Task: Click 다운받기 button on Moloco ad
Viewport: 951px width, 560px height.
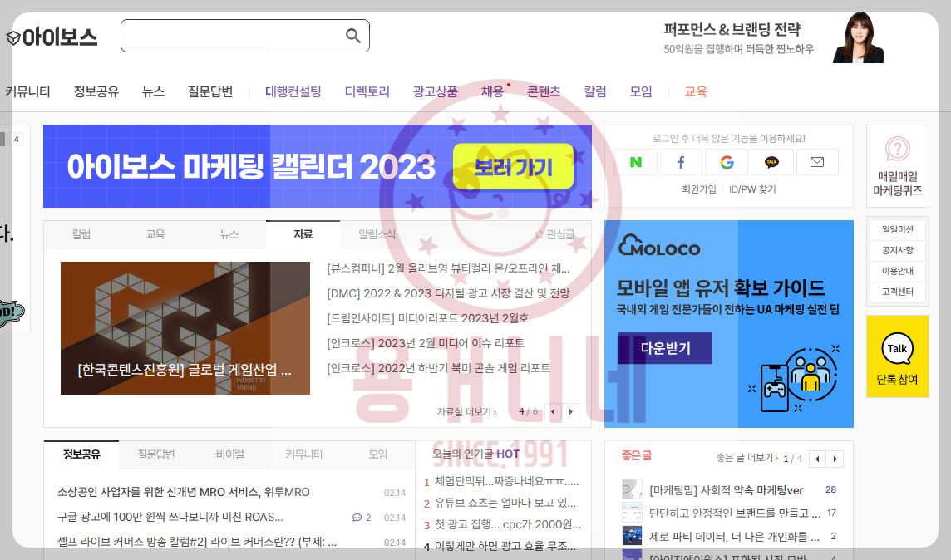Action: point(665,348)
